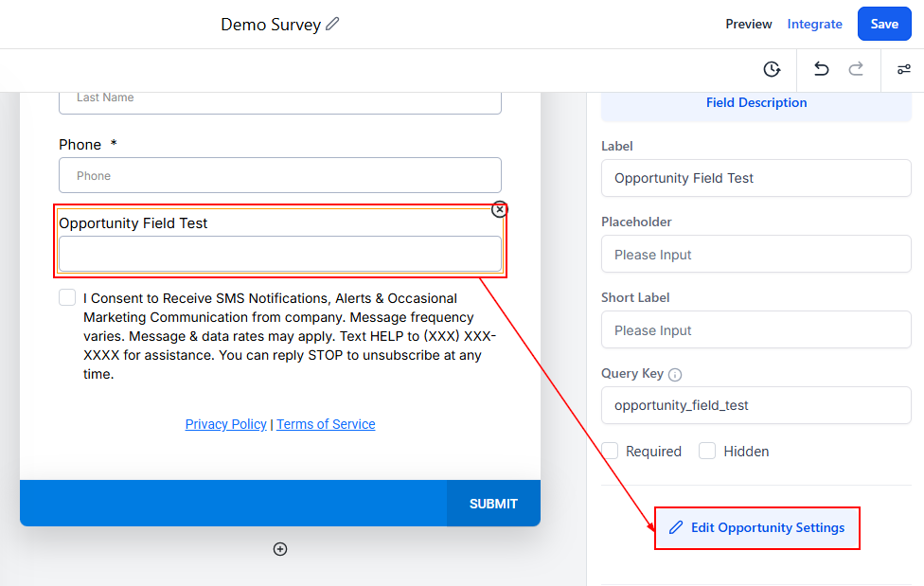Viewport: 924px width, 586px height.
Task: Open the Privacy Policy link
Action: 225,424
